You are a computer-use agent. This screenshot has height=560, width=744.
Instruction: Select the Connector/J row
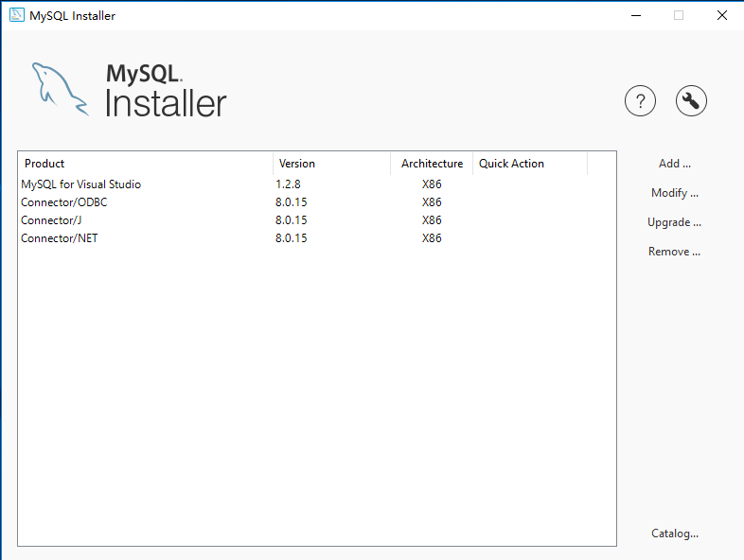tap(317, 220)
